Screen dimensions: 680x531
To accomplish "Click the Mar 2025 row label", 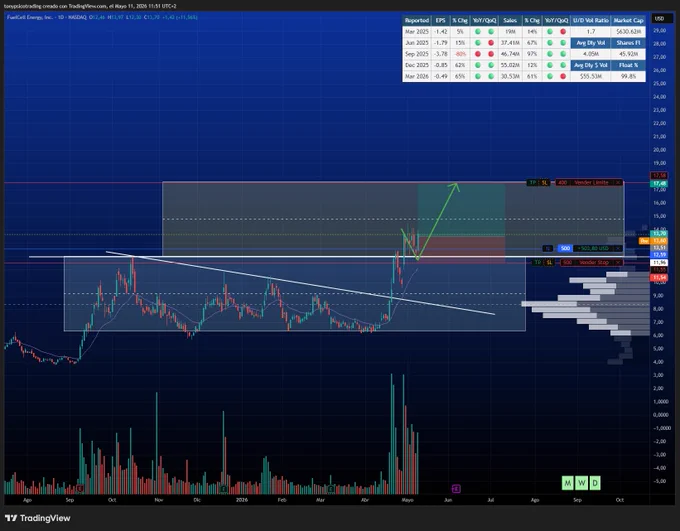I will (x=417, y=32).
